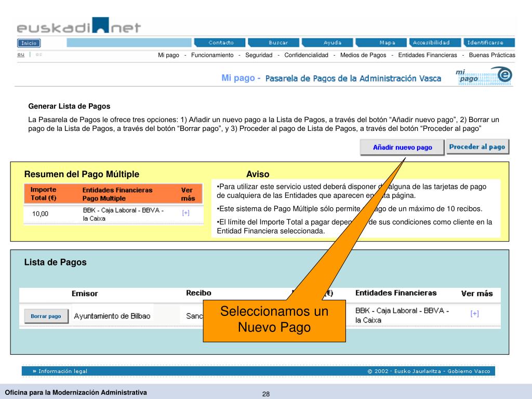This screenshot has width=532, height=399.
Task: Click Borrar pago for Ayuntamiento de Bilbao
Action: pos(46,316)
